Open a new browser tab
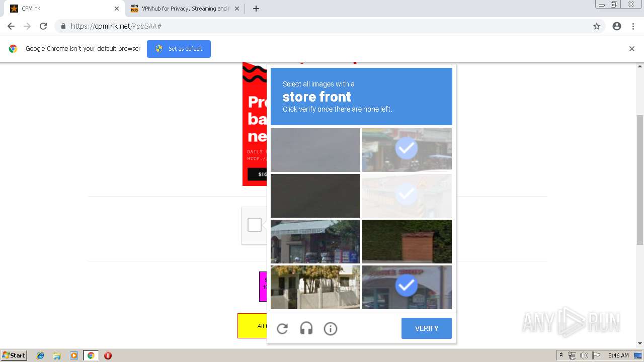Image resolution: width=644 pixels, height=362 pixels. 256,9
